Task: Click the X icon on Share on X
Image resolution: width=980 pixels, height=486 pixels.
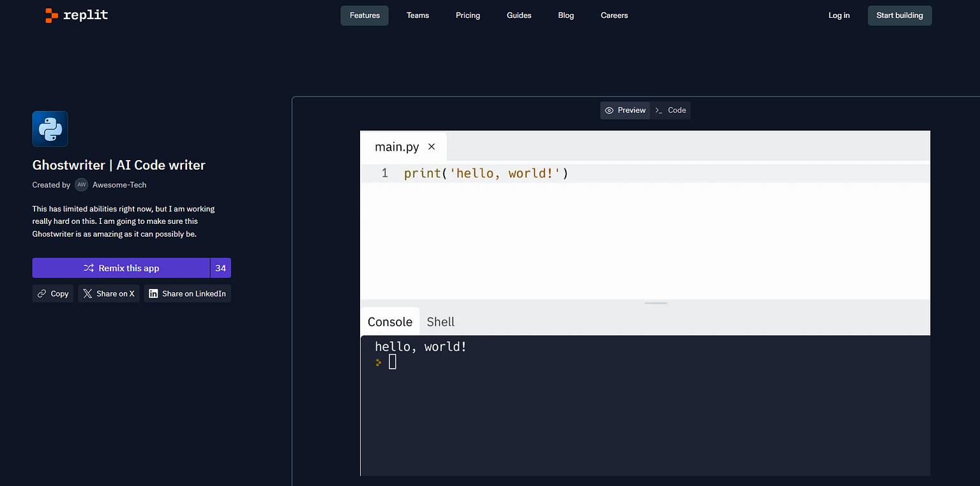Action: (x=88, y=293)
